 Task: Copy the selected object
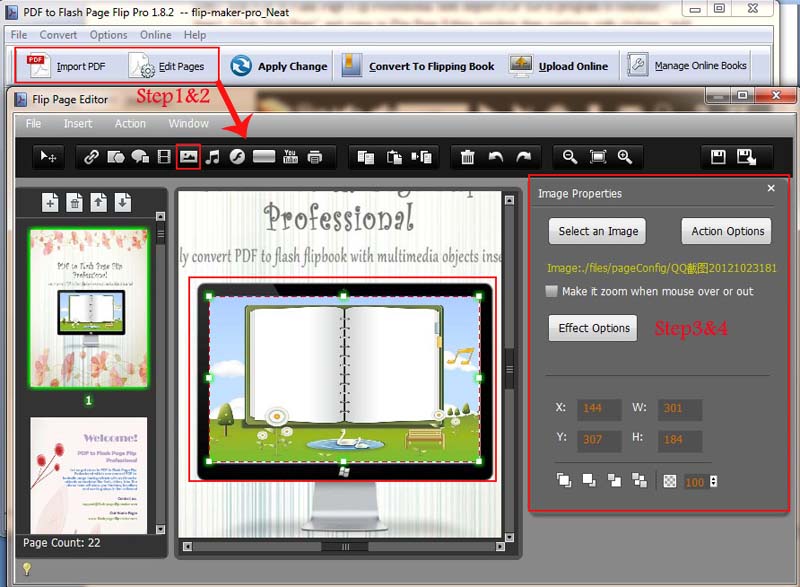coord(366,157)
